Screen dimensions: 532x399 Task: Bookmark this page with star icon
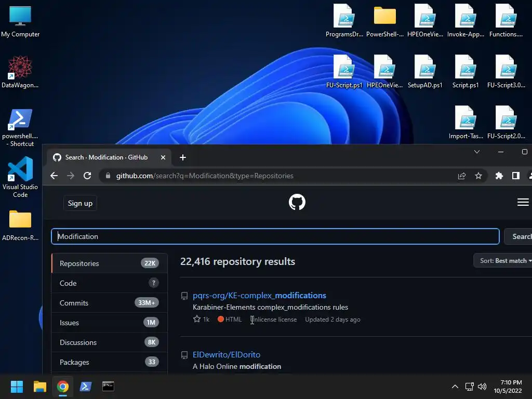(478, 176)
